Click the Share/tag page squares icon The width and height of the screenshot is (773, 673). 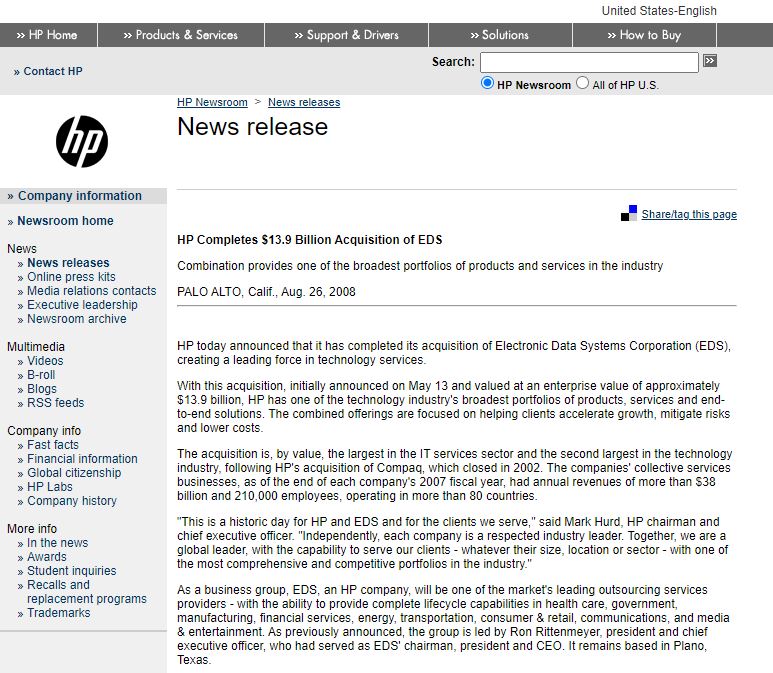pyautogui.click(x=629, y=213)
